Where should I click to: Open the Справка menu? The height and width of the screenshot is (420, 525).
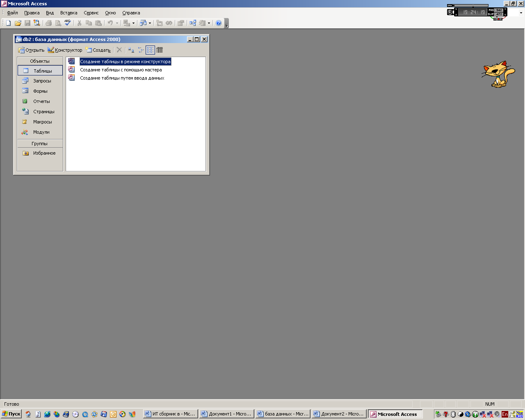point(131,13)
